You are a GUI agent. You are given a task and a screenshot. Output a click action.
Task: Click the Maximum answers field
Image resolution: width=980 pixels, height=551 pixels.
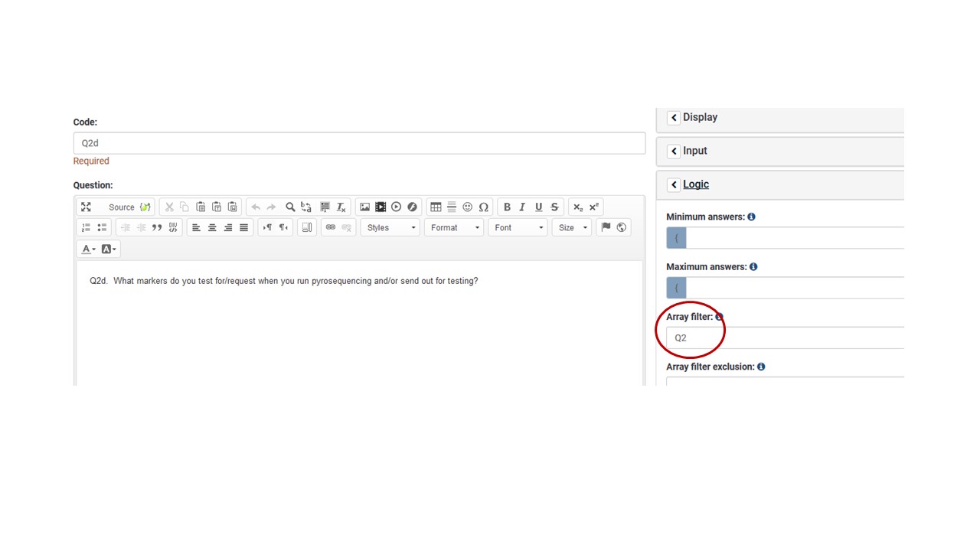[795, 288]
